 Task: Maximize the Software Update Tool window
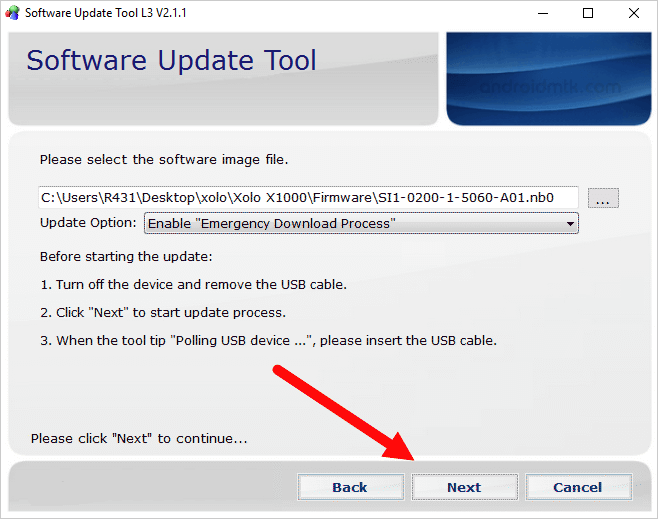(x=587, y=14)
